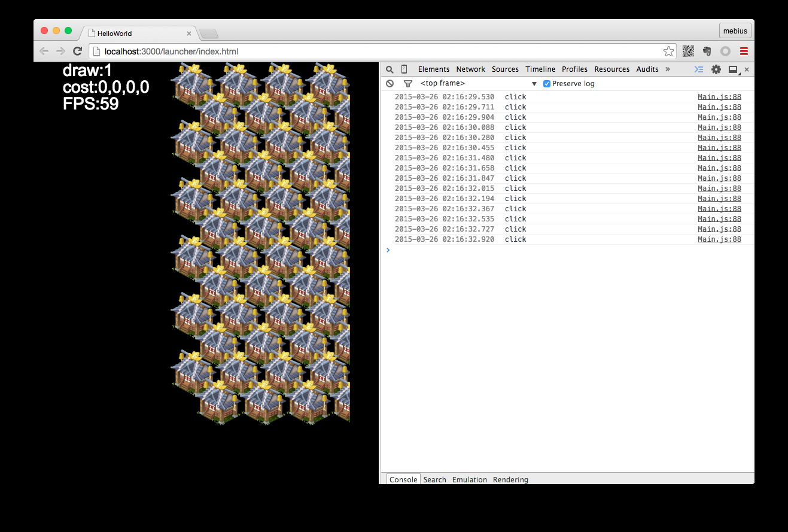Show more DevTools tabs with the chevron

pos(668,69)
